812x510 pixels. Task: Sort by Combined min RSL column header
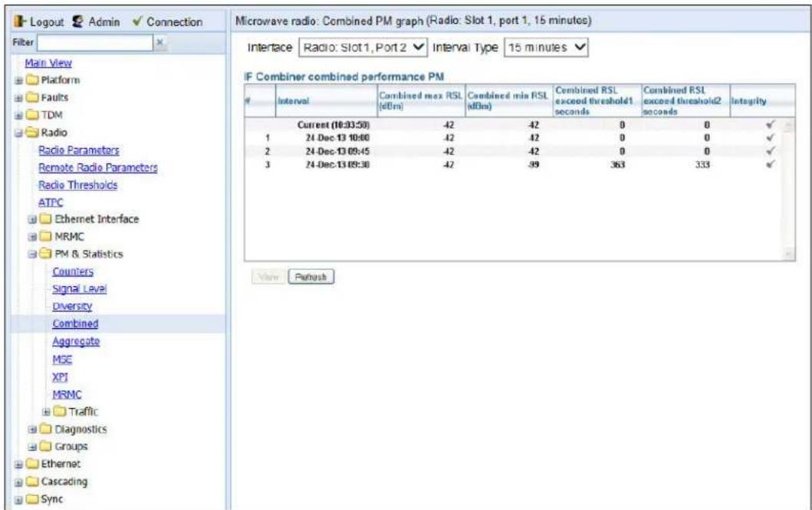click(x=509, y=101)
